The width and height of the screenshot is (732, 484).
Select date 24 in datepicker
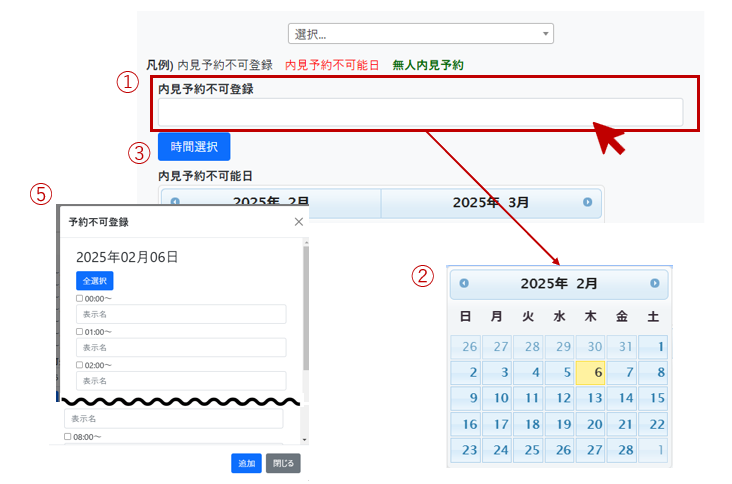[x=497, y=450]
